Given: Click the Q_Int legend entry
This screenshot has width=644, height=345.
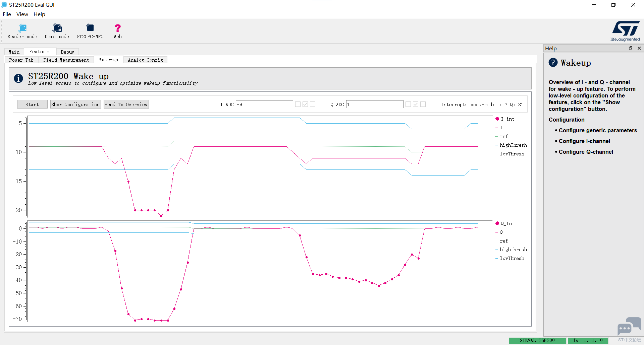Looking at the screenshot, I should [x=505, y=223].
